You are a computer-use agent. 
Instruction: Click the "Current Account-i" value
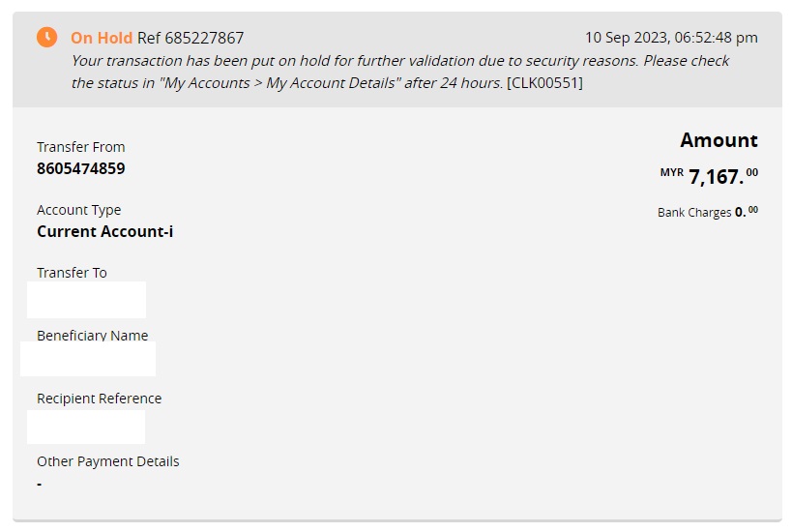coord(105,231)
